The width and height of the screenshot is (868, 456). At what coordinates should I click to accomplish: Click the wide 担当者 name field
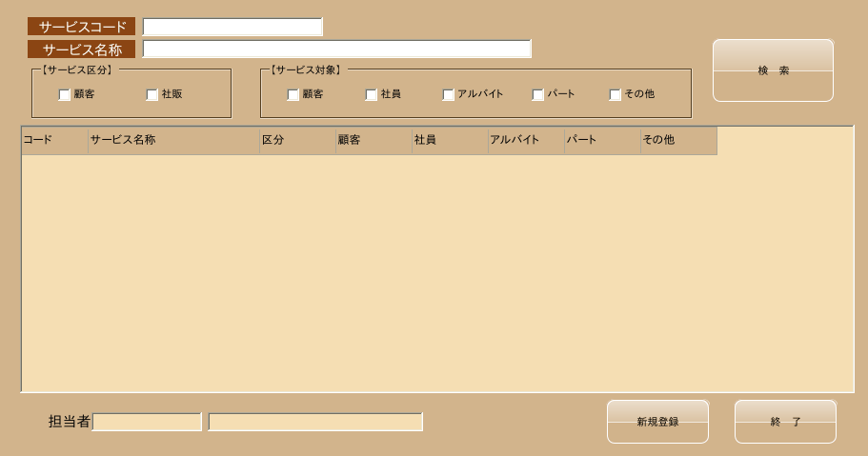tap(315, 422)
